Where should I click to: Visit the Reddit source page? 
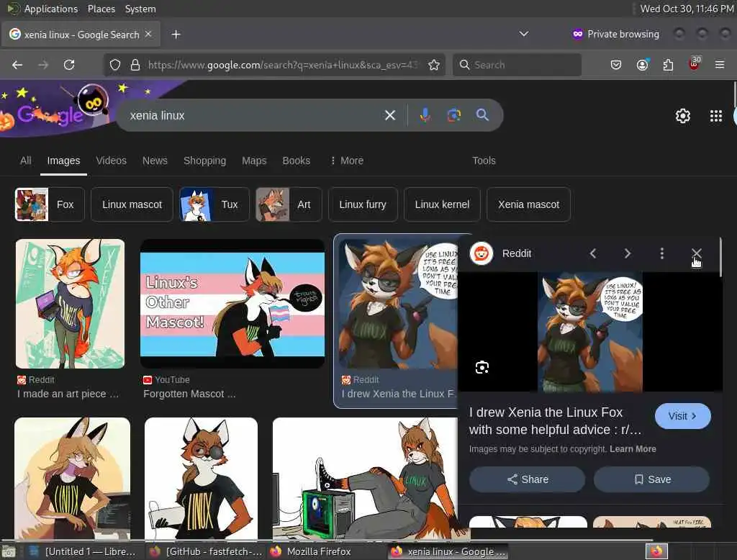coord(682,416)
